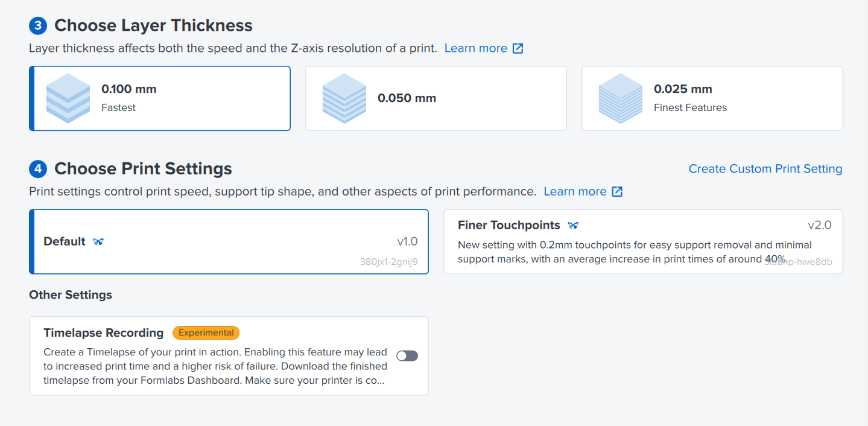Select the Default print setting card
This screenshot has height=426, width=868.
pyautogui.click(x=229, y=241)
